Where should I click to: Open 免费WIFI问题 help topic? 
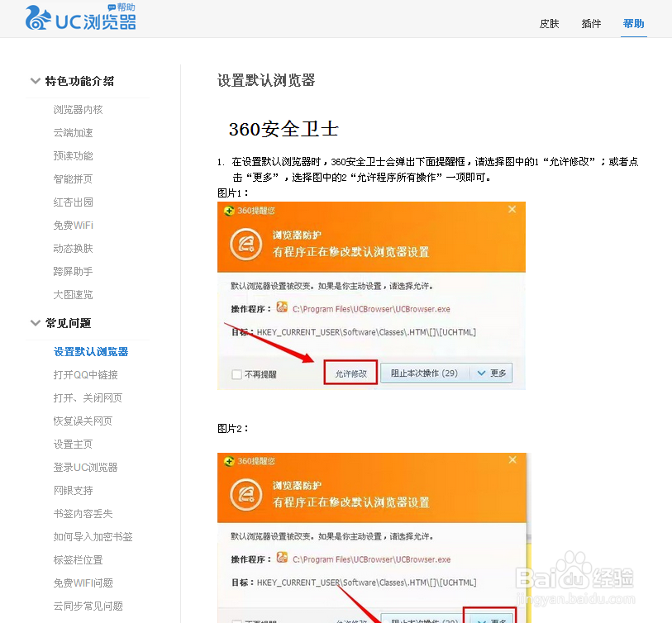[83, 583]
